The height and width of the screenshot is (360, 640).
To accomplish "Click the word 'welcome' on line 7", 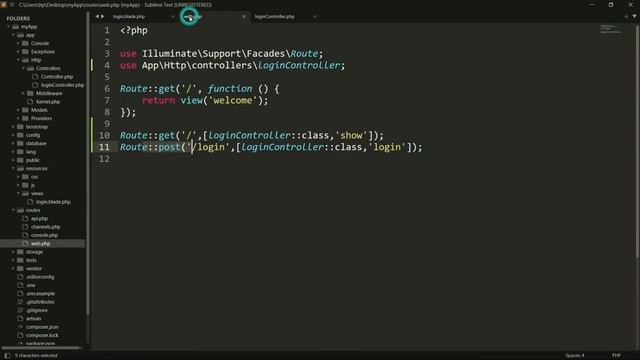I will 233,100.
